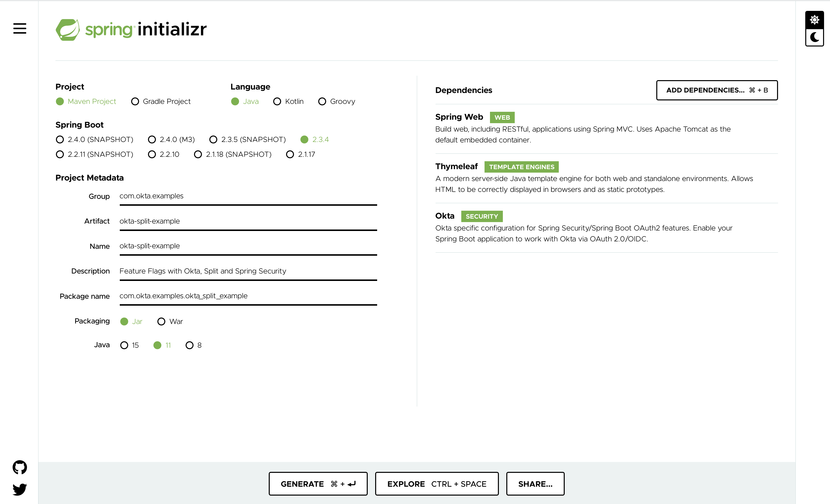The image size is (830, 504).
Task: Choose Java version 15
Action: coord(124,345)
